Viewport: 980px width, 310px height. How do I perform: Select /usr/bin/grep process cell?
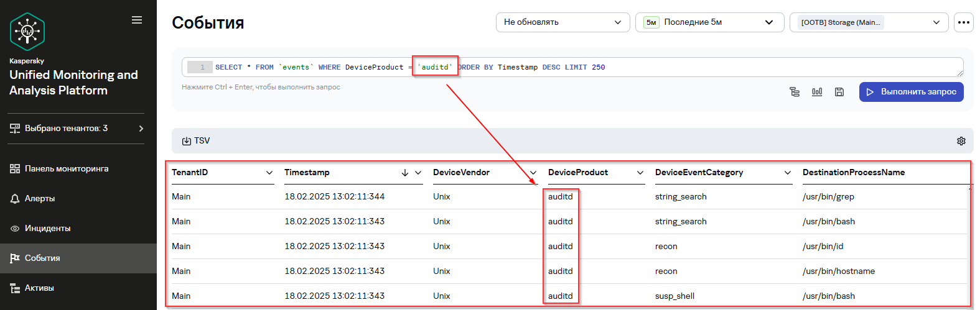(x=828, y=197)
